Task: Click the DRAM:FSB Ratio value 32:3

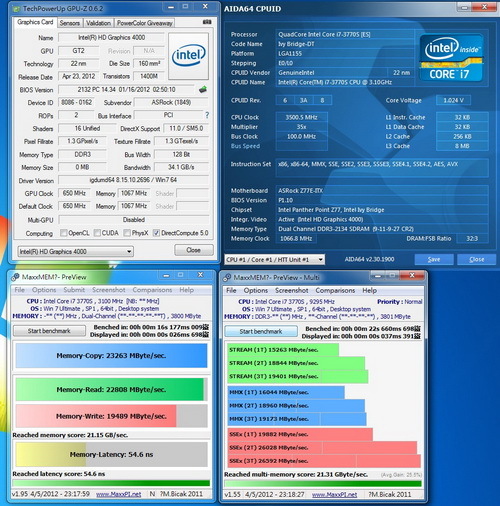Action: pos(472,239)
